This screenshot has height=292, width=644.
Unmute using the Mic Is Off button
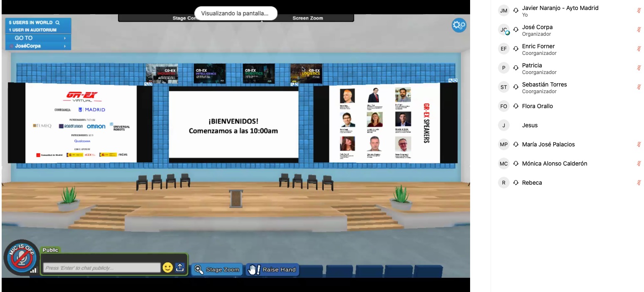pos(21,258)
